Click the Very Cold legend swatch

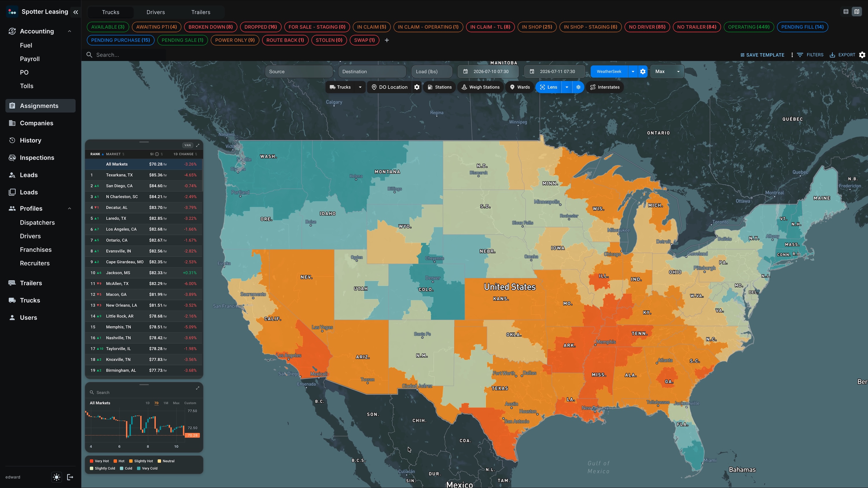(x=139, y=468)
